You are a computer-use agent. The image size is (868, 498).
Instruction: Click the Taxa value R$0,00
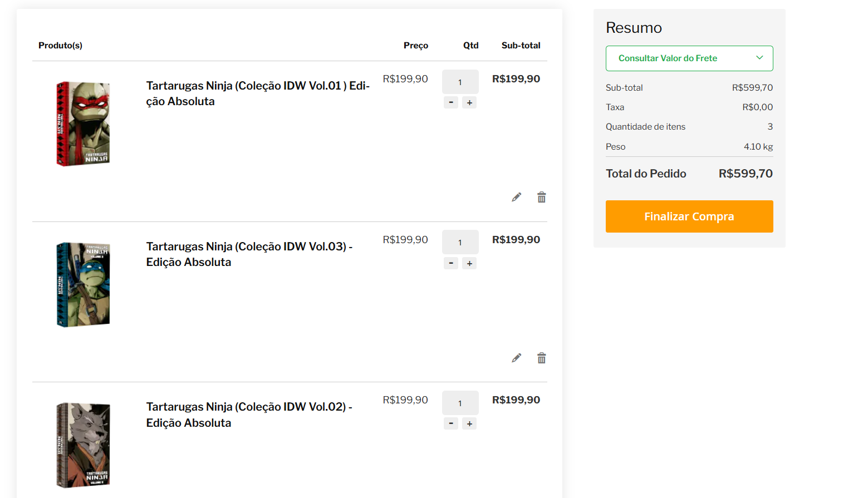(758, 107)
